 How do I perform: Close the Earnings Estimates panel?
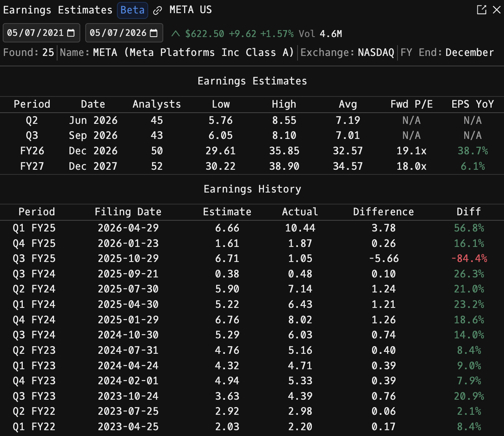pos(497,10)
